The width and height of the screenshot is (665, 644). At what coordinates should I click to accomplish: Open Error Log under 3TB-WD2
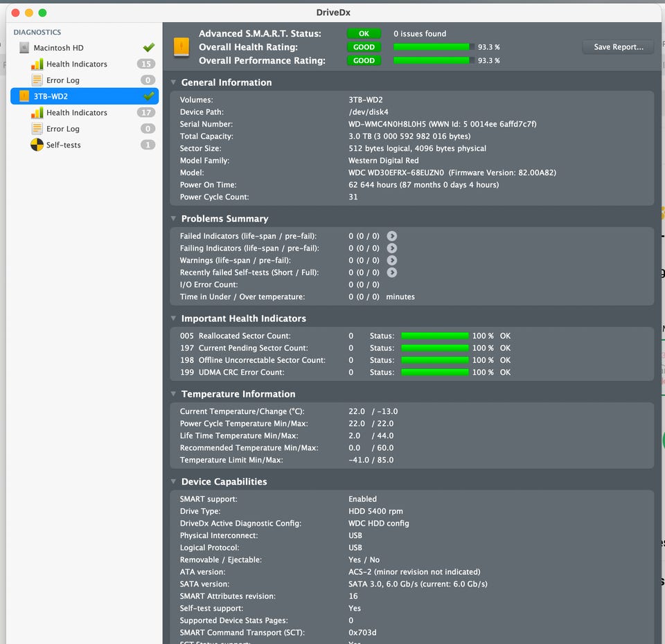click(85, 129)
